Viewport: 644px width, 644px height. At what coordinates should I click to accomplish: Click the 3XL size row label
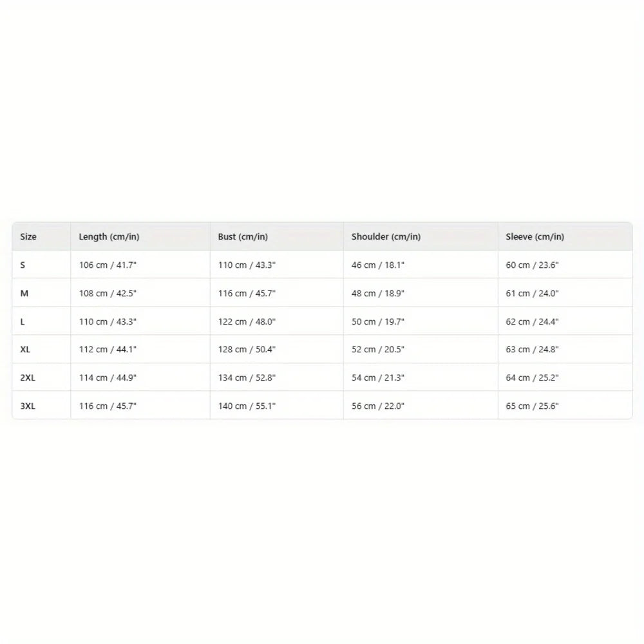[28, 406]
